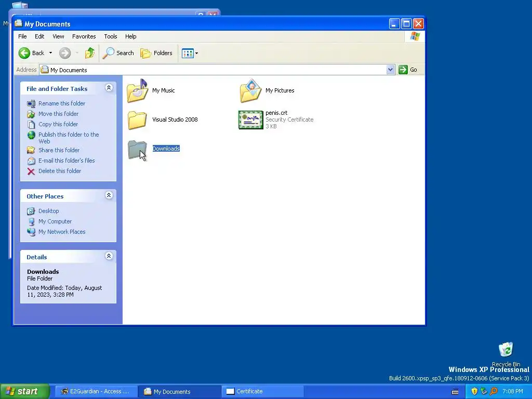Toggle the Folders tree pane
This screenshot has height=399, width=532.
(156, 53)
